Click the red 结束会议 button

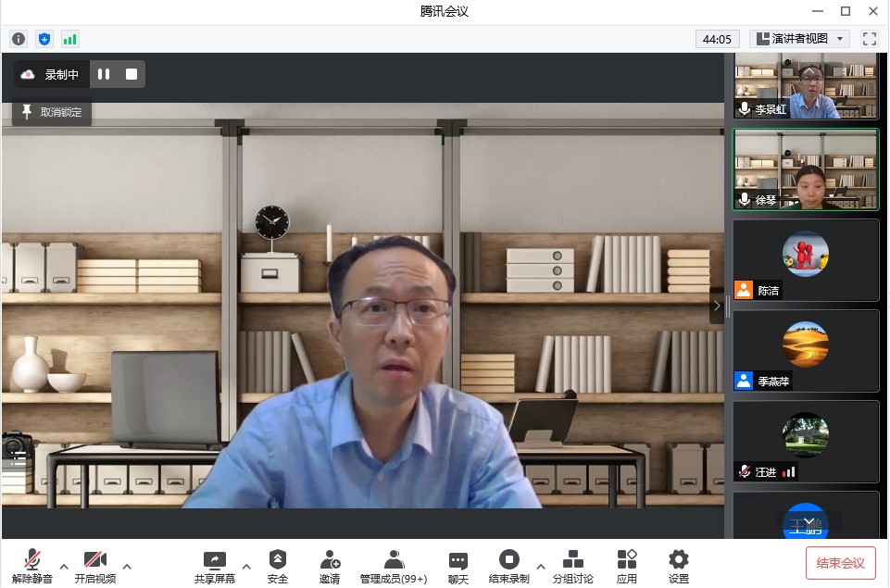(x=840, y=563)
